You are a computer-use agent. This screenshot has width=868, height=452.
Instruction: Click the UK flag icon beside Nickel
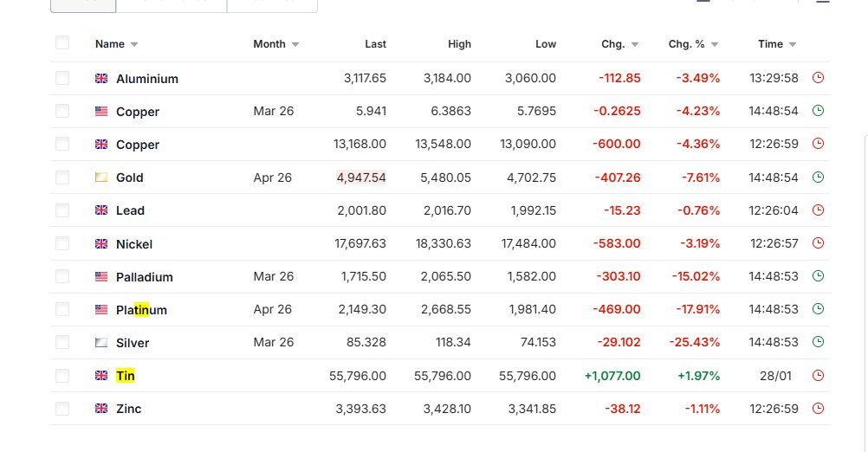[x=101, y=244]
